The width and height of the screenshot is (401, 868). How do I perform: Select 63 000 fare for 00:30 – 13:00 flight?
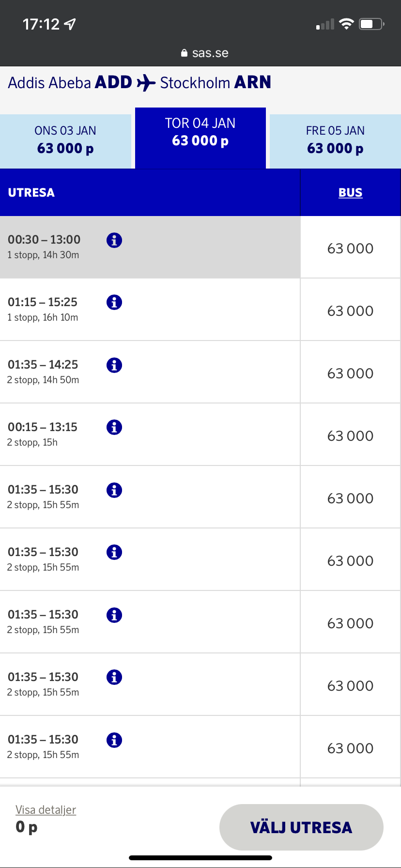point(350,248)
